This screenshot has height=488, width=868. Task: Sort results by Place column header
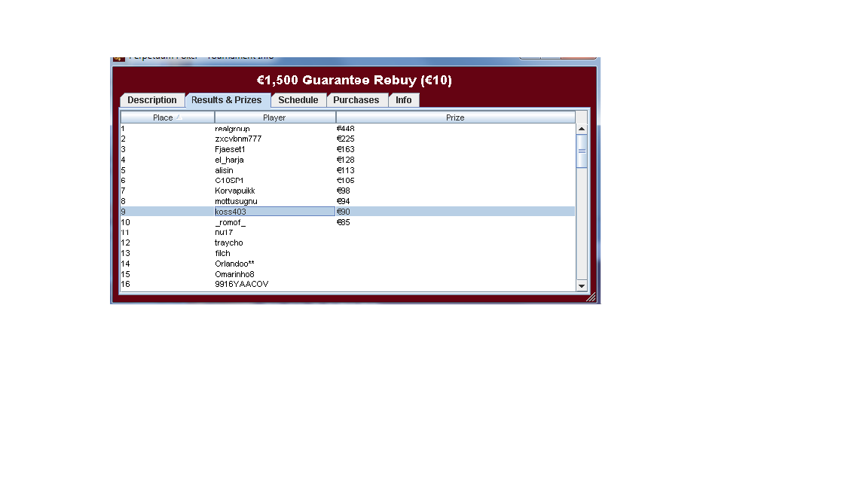click(167, 117)
